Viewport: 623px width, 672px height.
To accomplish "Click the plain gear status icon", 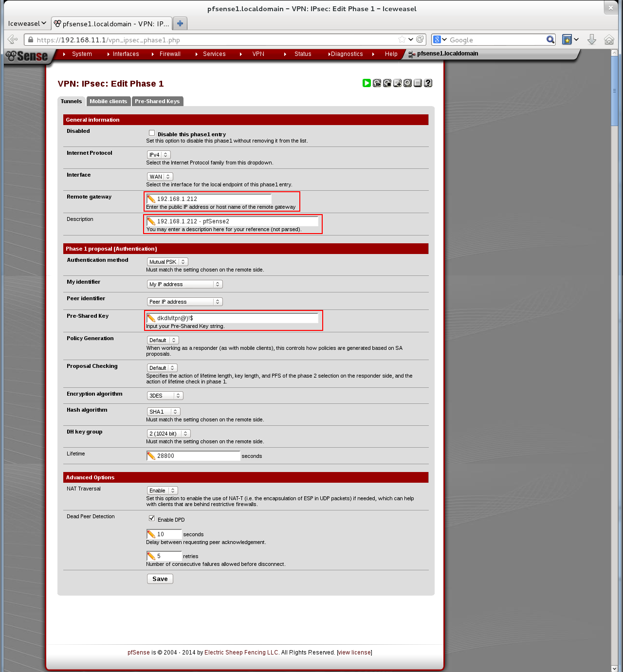I will 407,83.
